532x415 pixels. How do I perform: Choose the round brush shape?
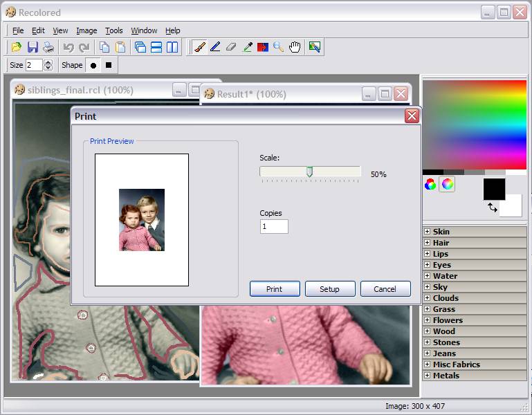click(x=93, y=66)
